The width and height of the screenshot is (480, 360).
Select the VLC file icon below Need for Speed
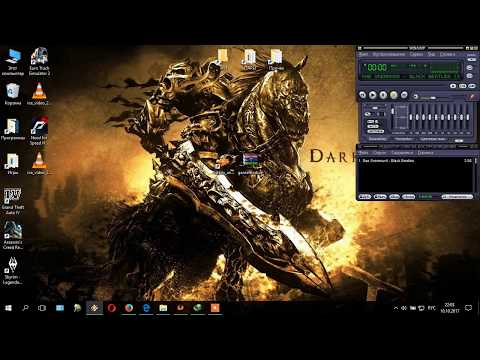(x=38, y=164)
